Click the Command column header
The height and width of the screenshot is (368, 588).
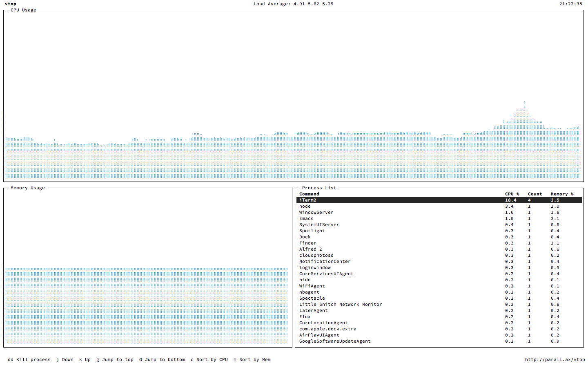pos(309,194)
